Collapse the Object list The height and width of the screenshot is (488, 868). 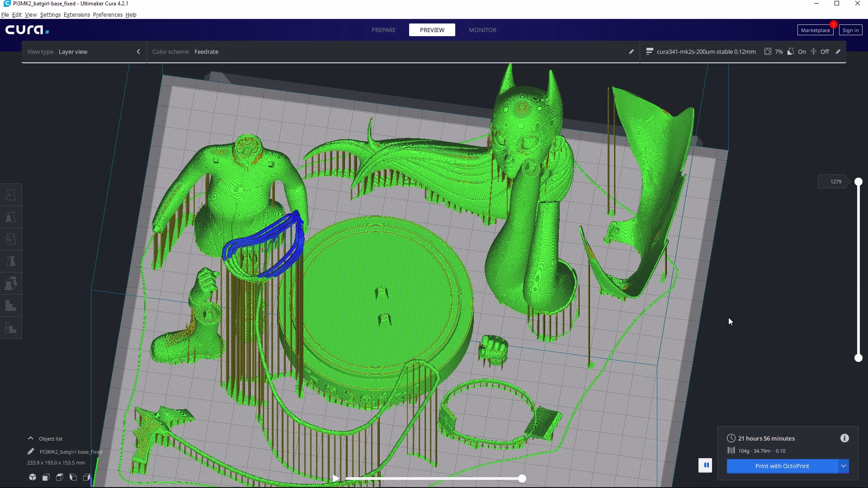pyautogui.click(x=31, y=438)
